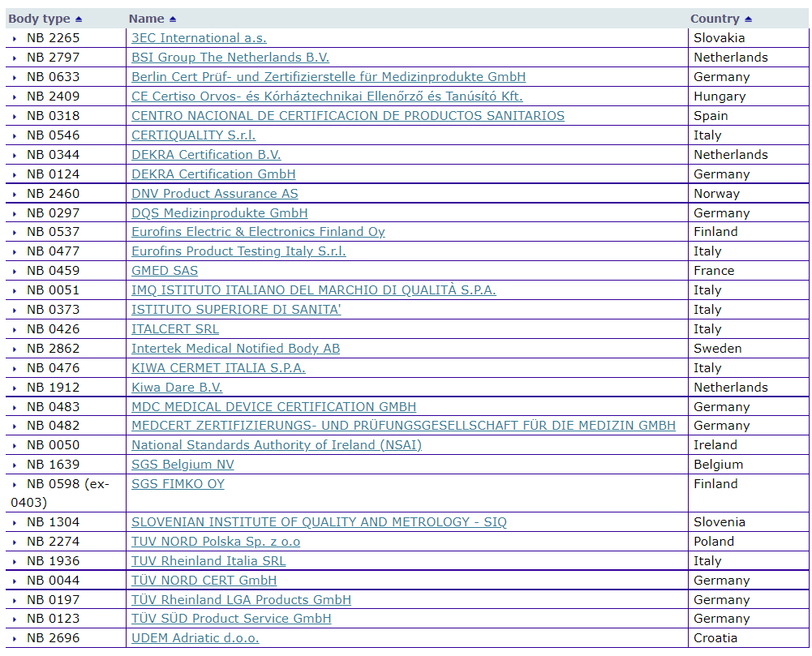Open Berlin Cert Prüf- und Zertifizierstelle link
The height and width of the screenshot is (656, 812).
click(329, 77)
